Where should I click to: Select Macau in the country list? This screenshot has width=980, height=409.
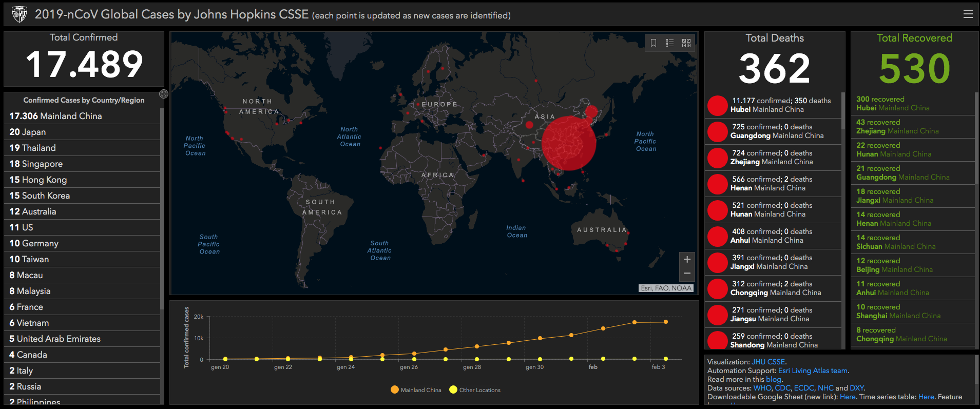[82, 275]
